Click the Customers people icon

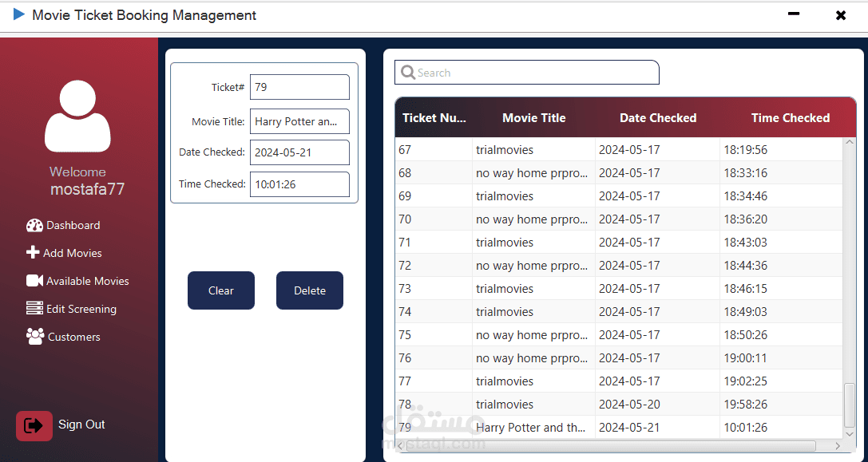pos(35,337)
